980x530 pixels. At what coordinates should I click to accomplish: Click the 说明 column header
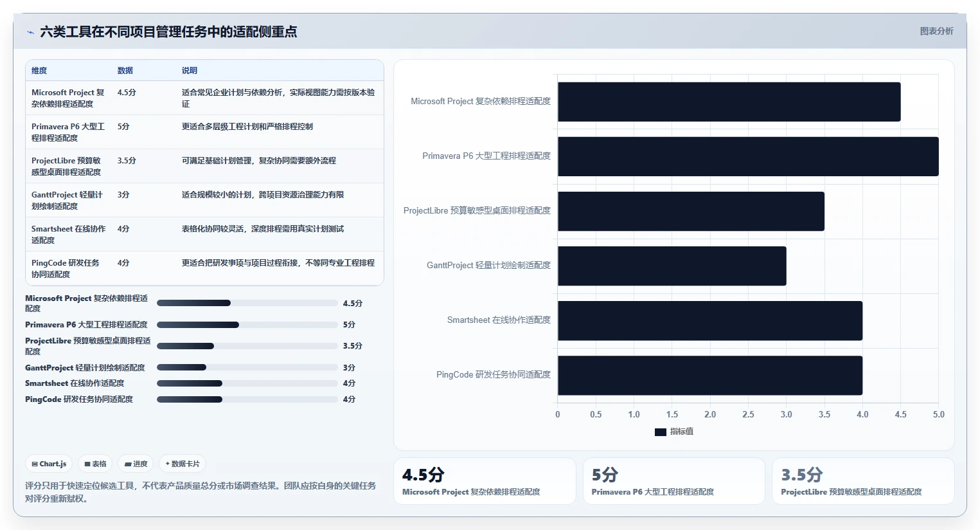[x=190, y=71]
